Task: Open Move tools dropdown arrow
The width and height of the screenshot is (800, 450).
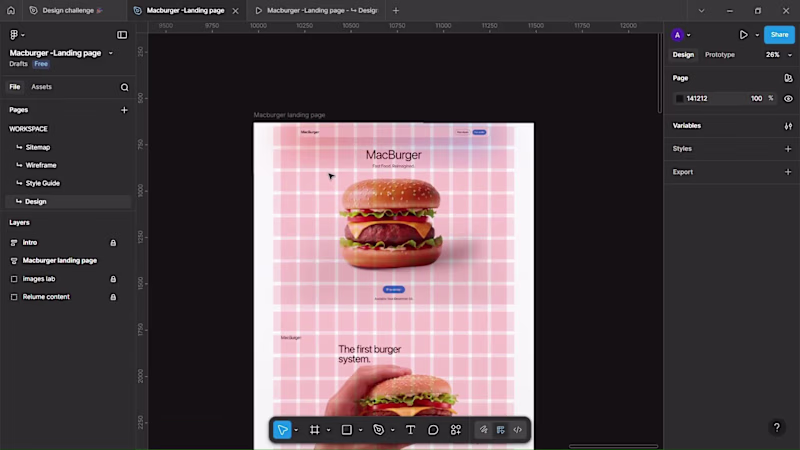Action: click(x=296, y=430)
